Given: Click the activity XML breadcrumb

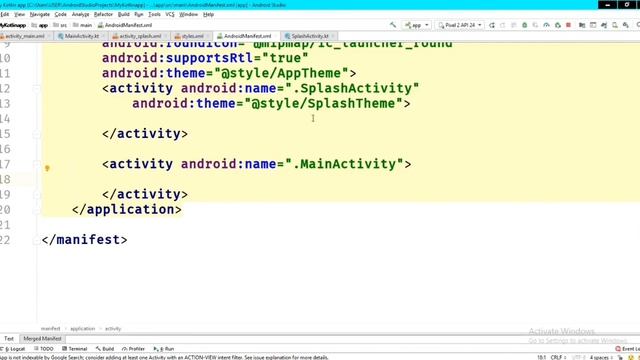Looking at the screenshot, I should (x=113, y=329).
